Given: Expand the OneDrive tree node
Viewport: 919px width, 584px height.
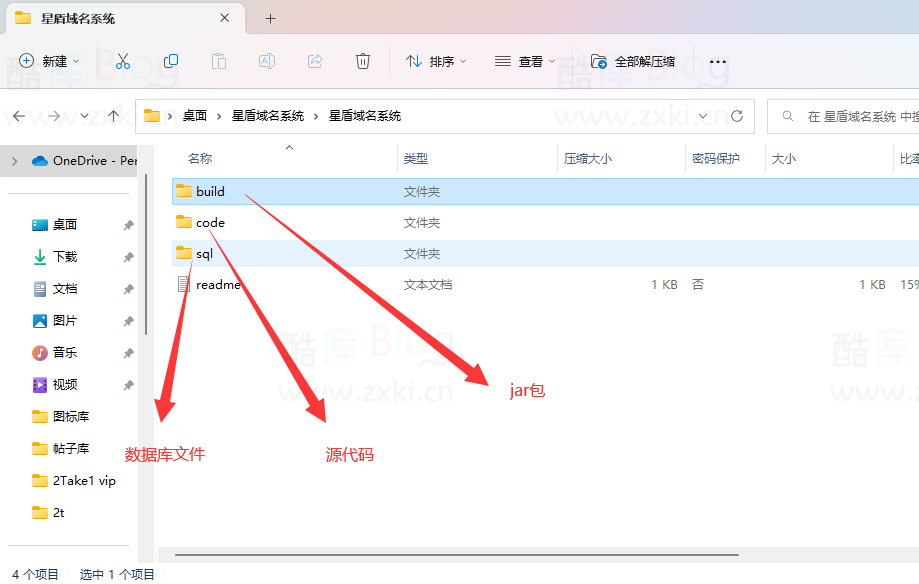Looking at the screenshot, I should point(14,160).
